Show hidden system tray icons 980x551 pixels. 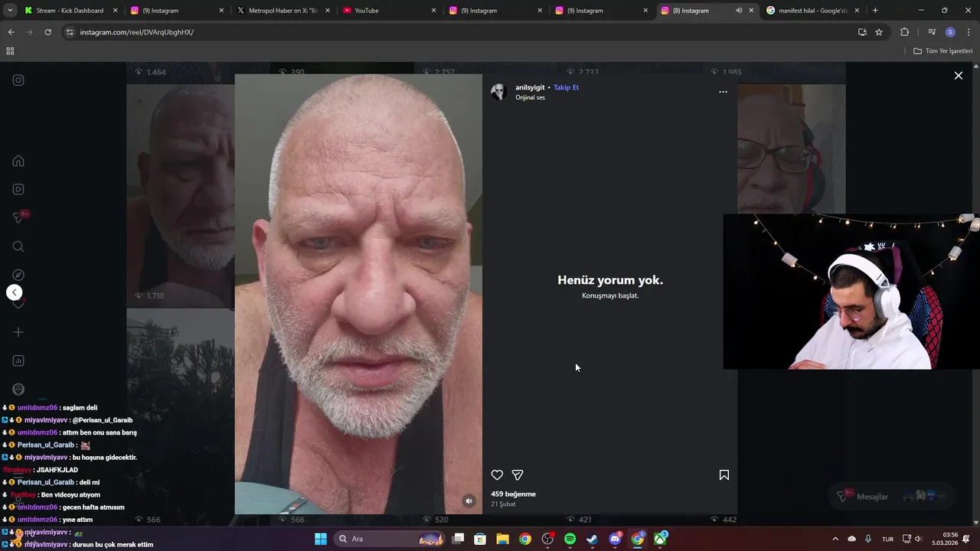835,539
